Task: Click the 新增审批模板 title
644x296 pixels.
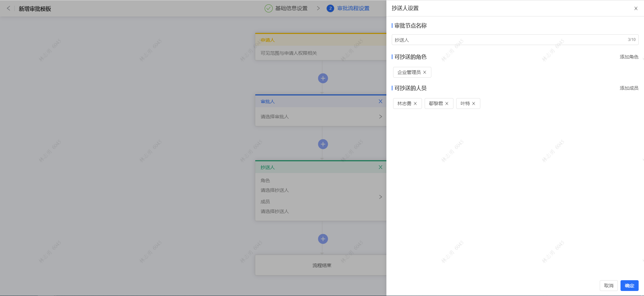Action: pos(35,9)
